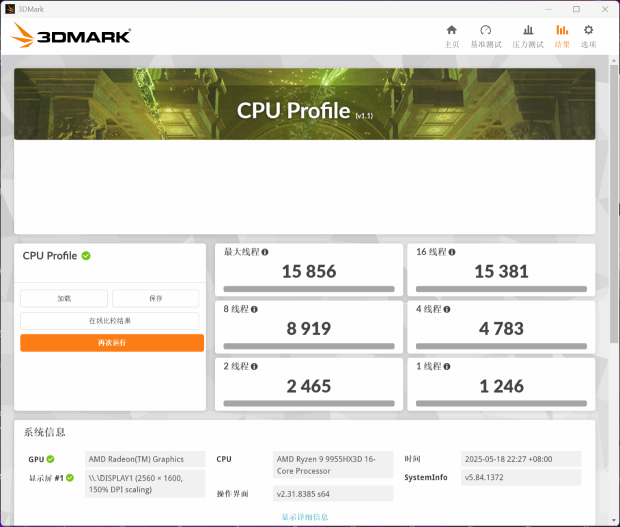620x527 pixels.
Task: Click the AMD Ryzen 9 9955HX3D field
Action: tap(333, 465)
